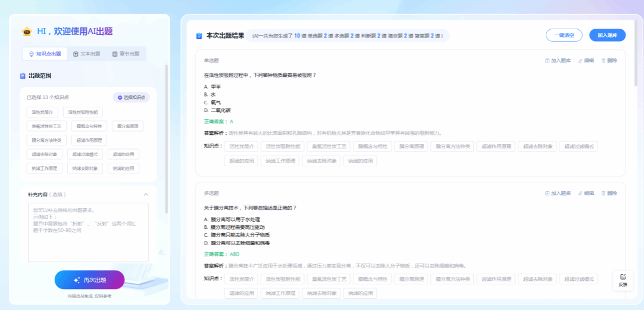The height and width of the screenshot is (310, 644).
Task: Click the robot mascot icon in header
Action: pyautogui.click(x=27, y=32)
